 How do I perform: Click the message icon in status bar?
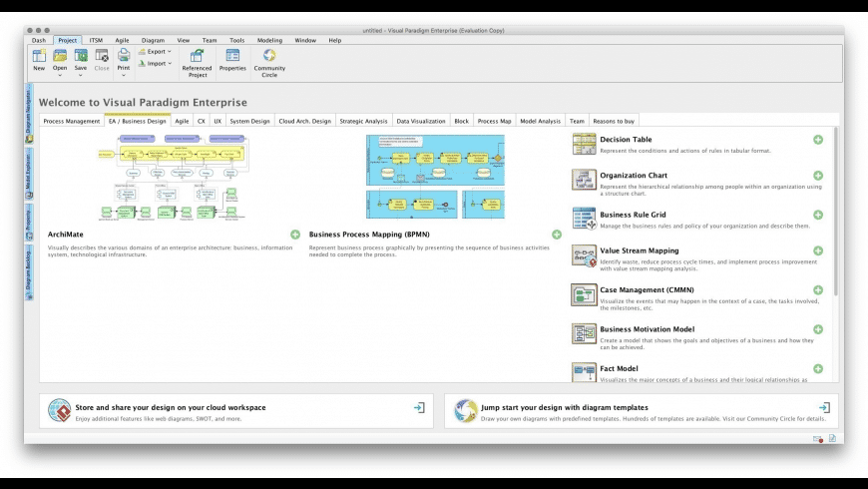pos(818,439)
